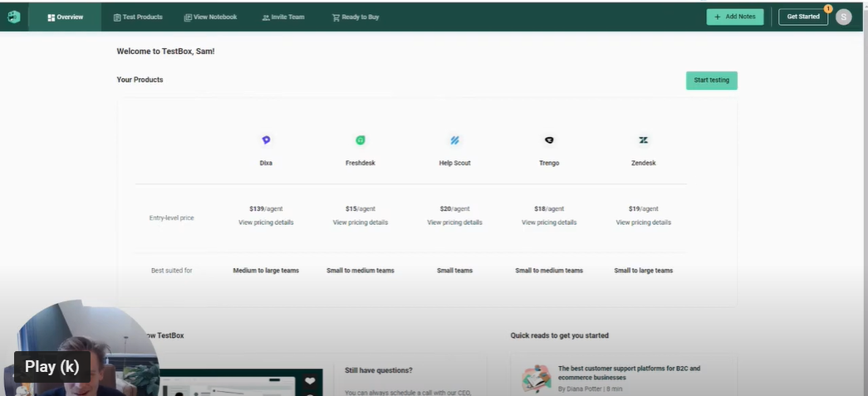Click the Add Notes button
The height and width of the screenshot is (396, 868).
(734, 17)
